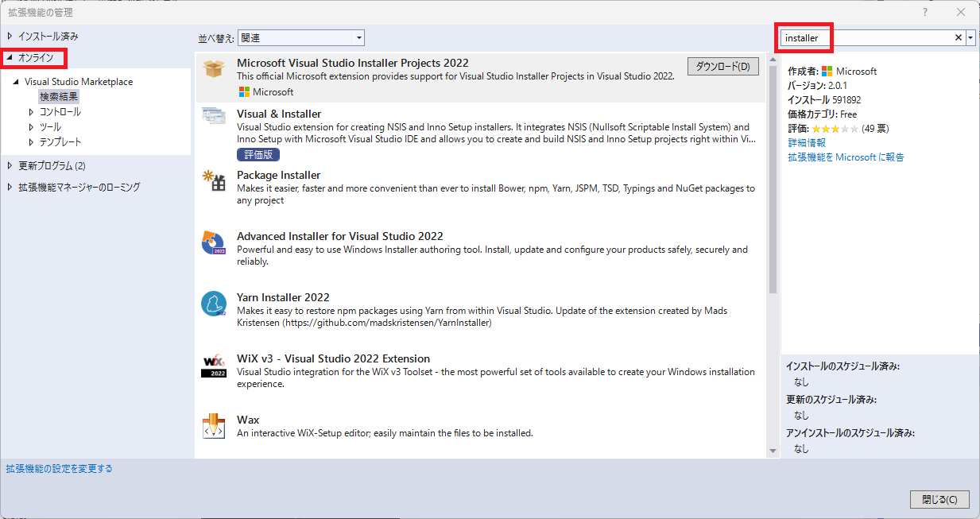Click the Yarn Installer 2022 cloud icon

pos(213,305)
